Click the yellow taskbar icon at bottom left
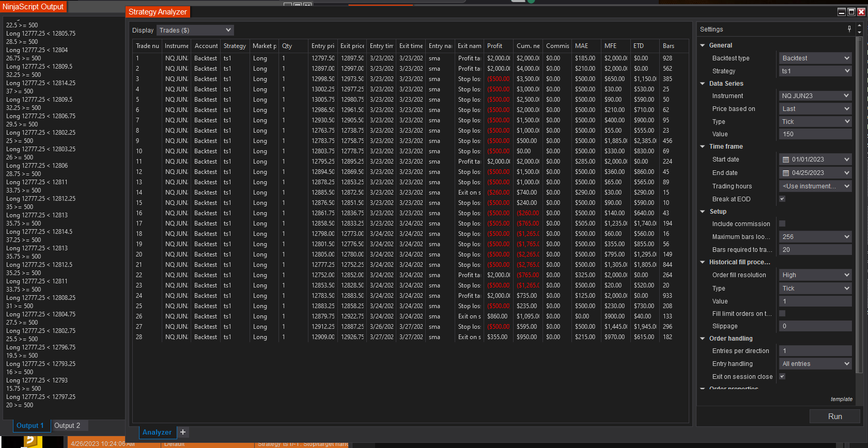Viewport: 868px width, 448px height. (x=32, y=442)
